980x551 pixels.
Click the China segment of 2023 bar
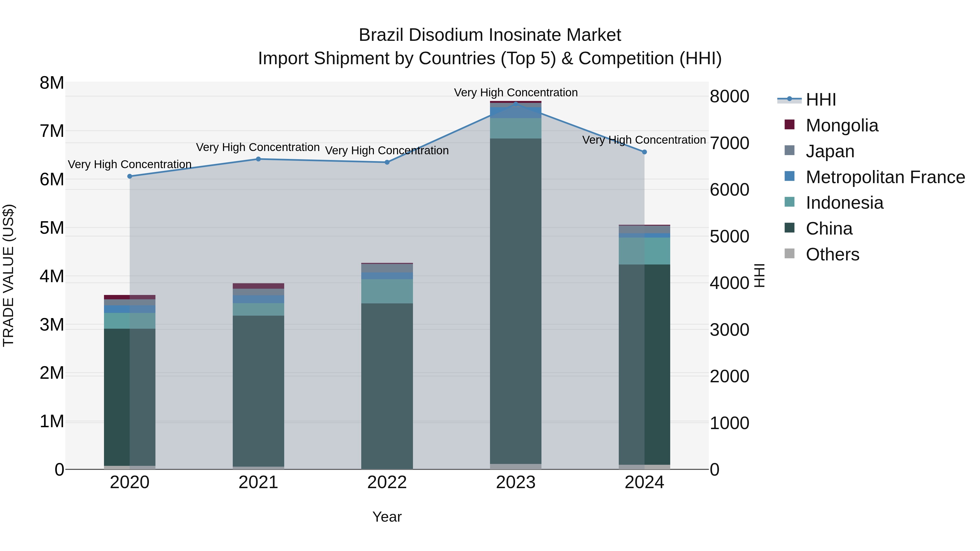coord(516,301)
